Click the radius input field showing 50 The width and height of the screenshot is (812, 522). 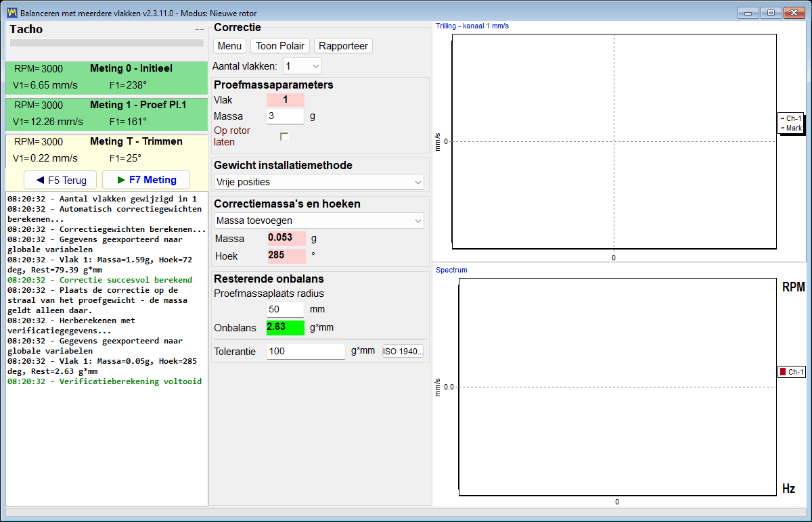tap(286, 309)
